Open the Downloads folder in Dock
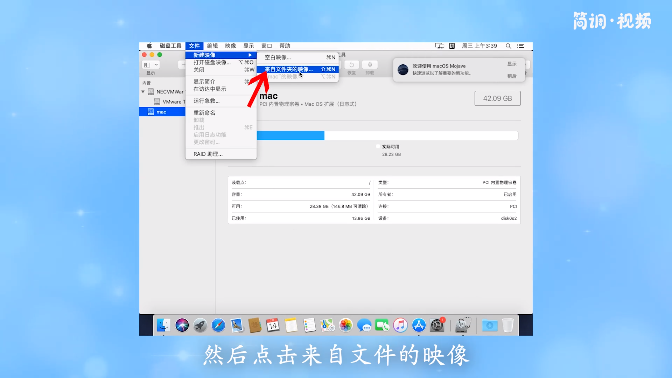672x378 pixels. pos(489,325)
